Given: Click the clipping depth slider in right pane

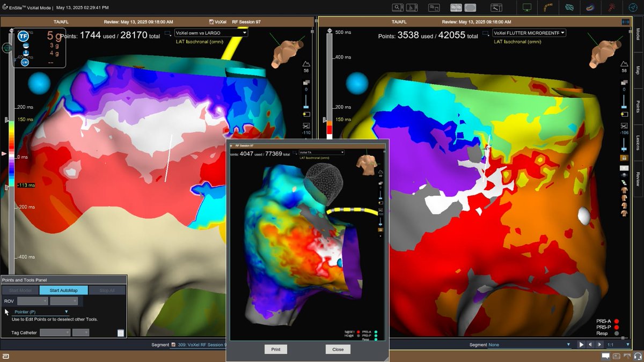Looking at the screenshot, I should (x=624, y=144).
